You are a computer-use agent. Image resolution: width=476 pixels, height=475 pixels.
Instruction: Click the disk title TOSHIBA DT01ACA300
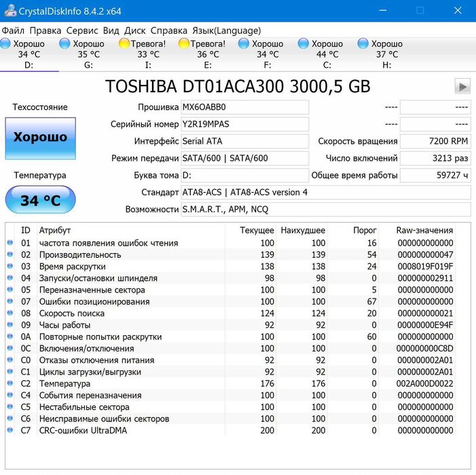pyautogui.click(x=238, y=86)
